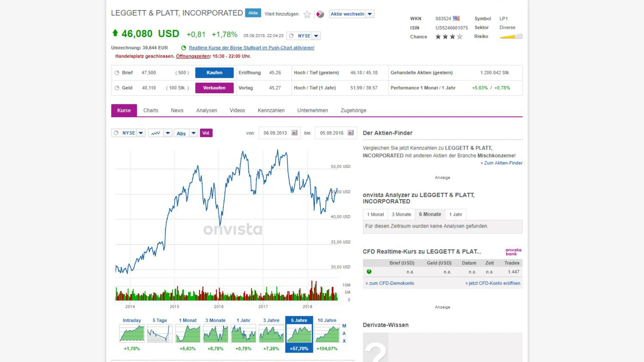Screen dimensions: 644x362
Task: Switch to the Kurse tab
Action: [x=124, y=110]
